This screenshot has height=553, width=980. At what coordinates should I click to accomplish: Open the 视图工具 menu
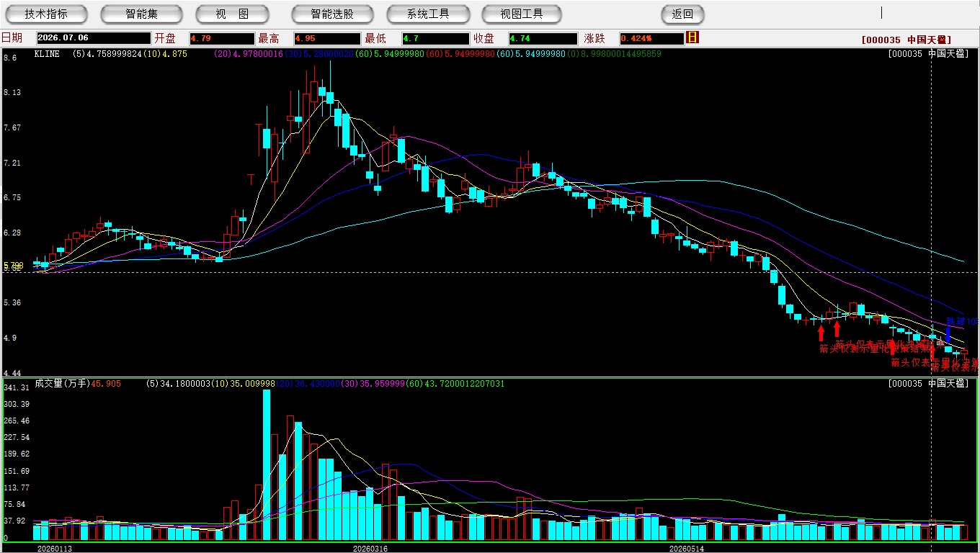pos(522,14)
